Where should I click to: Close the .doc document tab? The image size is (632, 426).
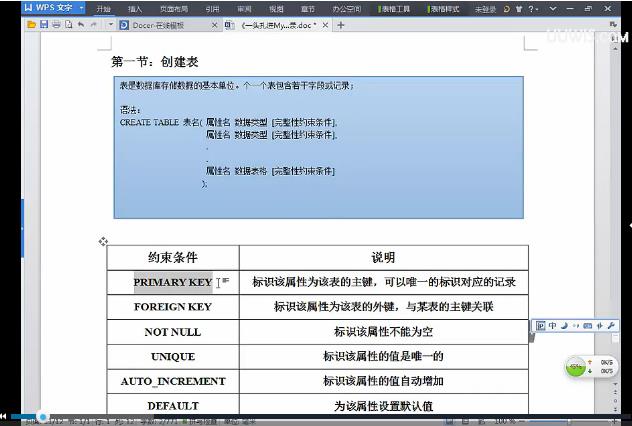pos(325,25)
